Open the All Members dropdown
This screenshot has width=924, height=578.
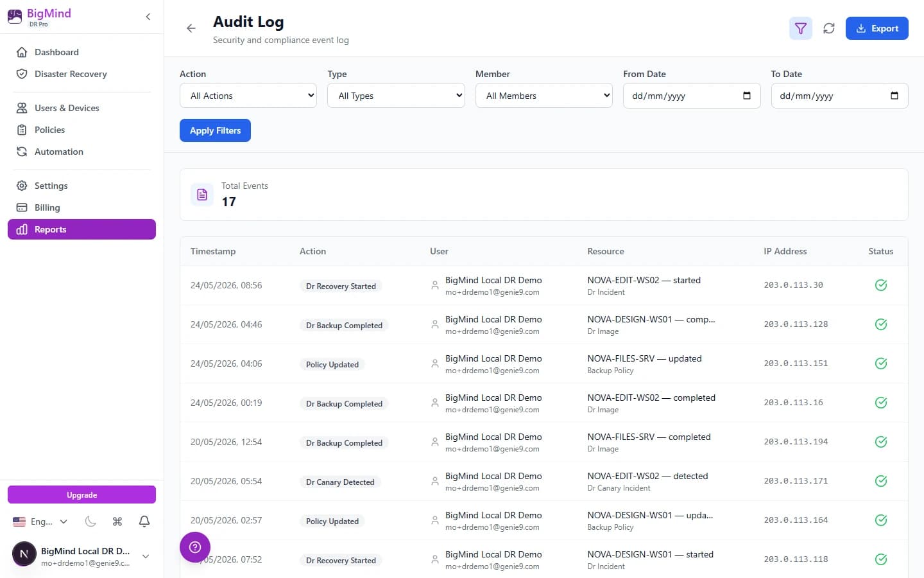point(544,96)
